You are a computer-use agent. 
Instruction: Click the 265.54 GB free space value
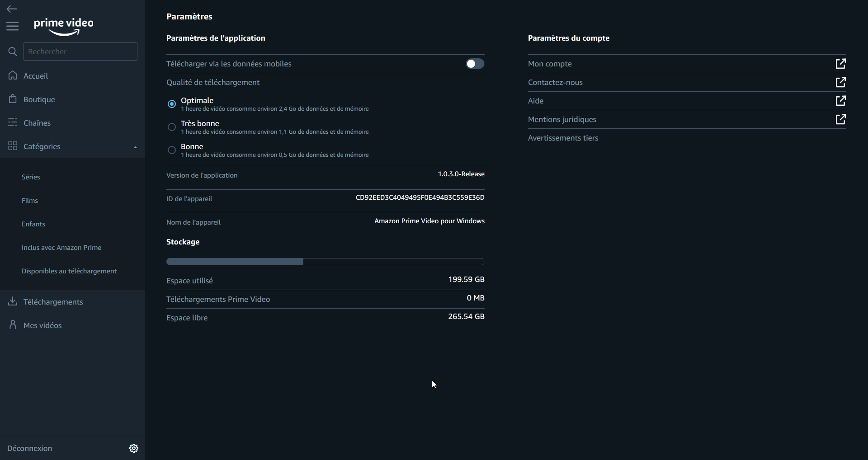click(x=466, y=316)
